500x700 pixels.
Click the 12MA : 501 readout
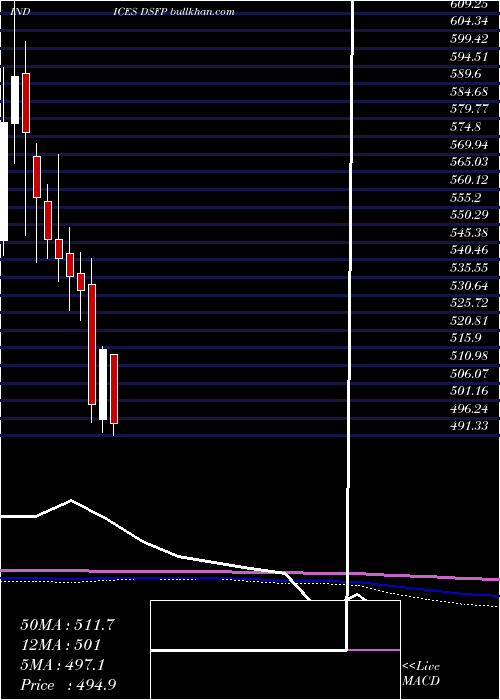60,645
